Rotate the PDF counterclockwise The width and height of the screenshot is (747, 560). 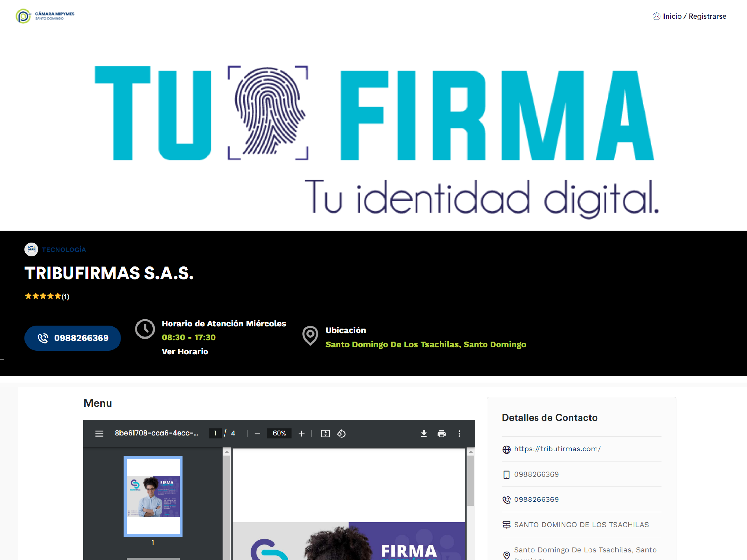341,433
